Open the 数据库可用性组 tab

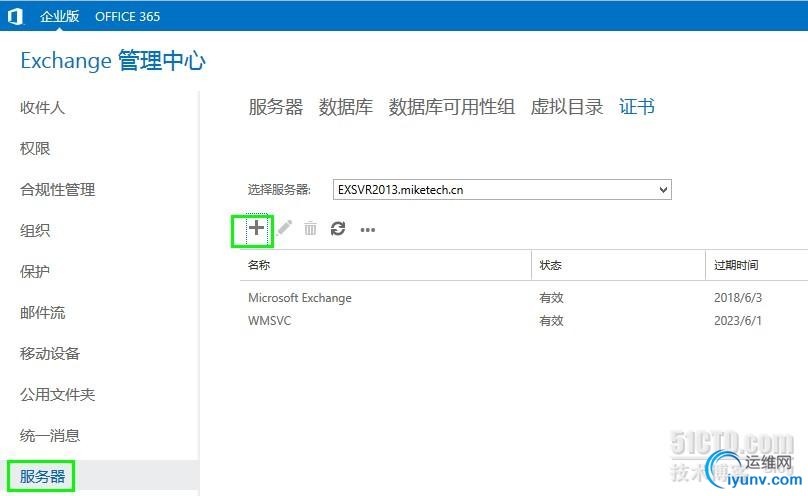(x=452, y=107)
